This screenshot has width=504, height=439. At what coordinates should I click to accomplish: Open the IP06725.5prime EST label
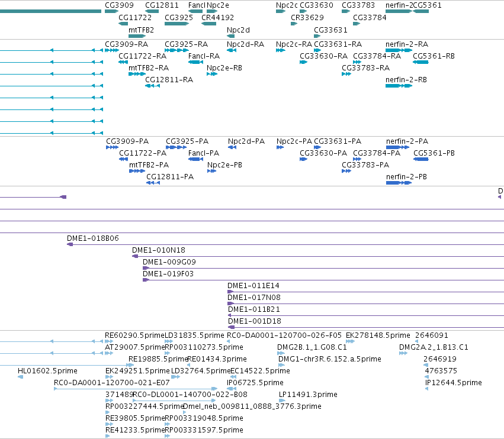(x=255, y=382)
